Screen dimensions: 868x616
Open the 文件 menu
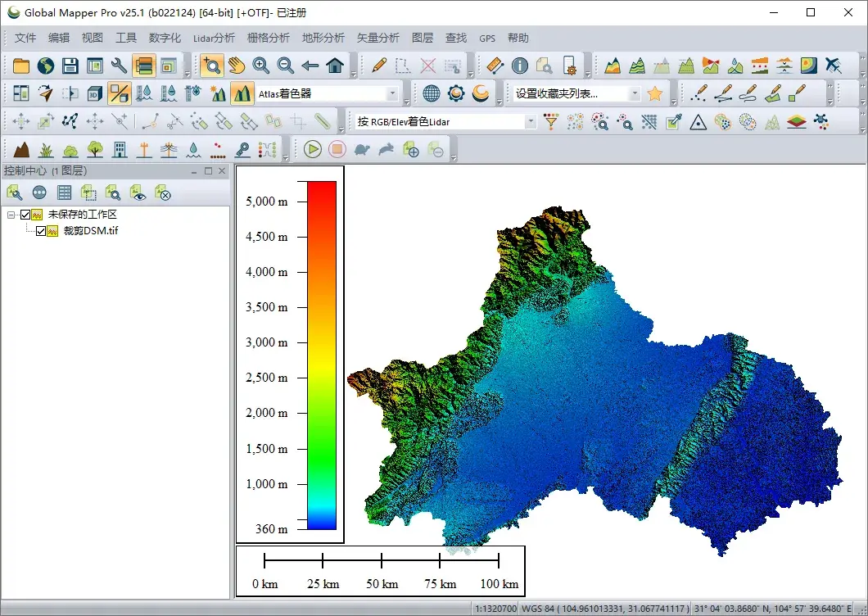click(x=25, y=38)
